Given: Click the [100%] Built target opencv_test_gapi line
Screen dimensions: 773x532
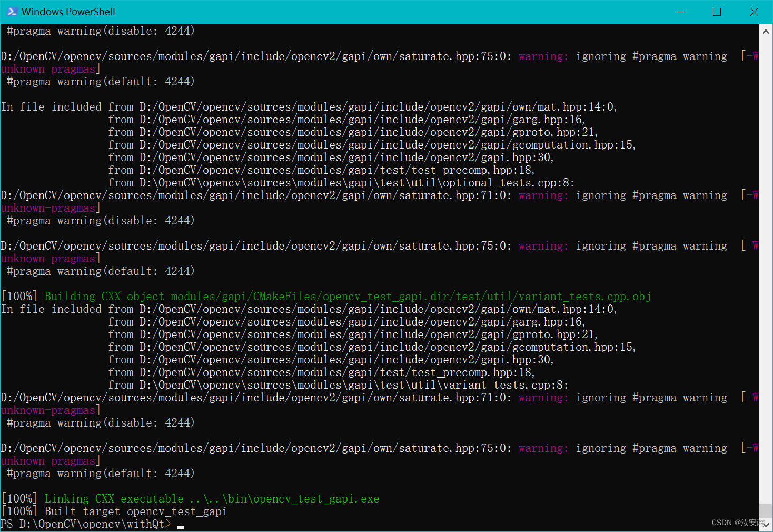Looking at the screenshot, I should pos(113,511).
